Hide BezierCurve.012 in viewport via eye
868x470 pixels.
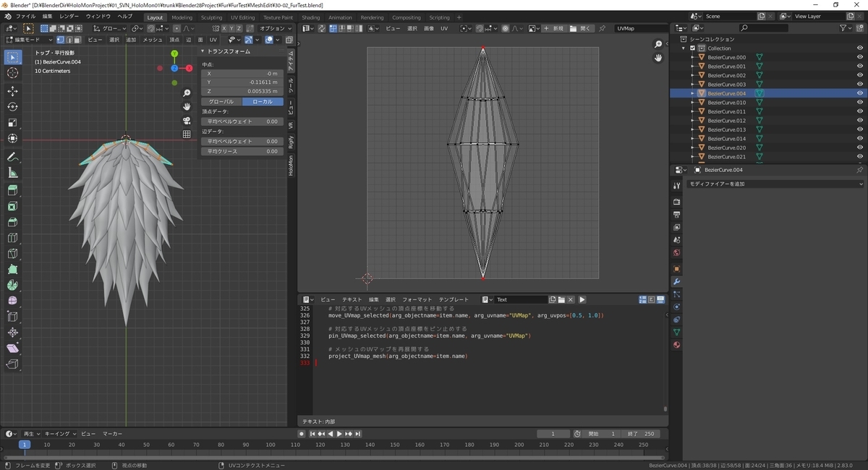[x=860, y=121]
